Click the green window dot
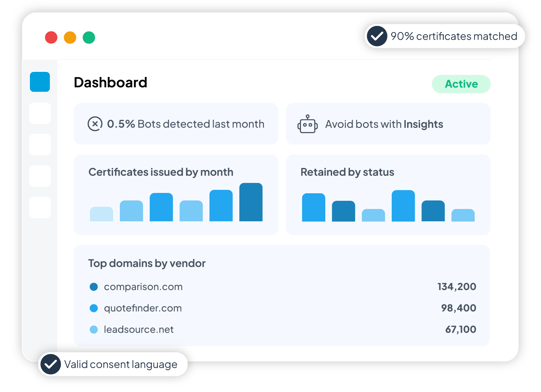The height and width of the screenshot is (392, 541). tap(89, 38)
